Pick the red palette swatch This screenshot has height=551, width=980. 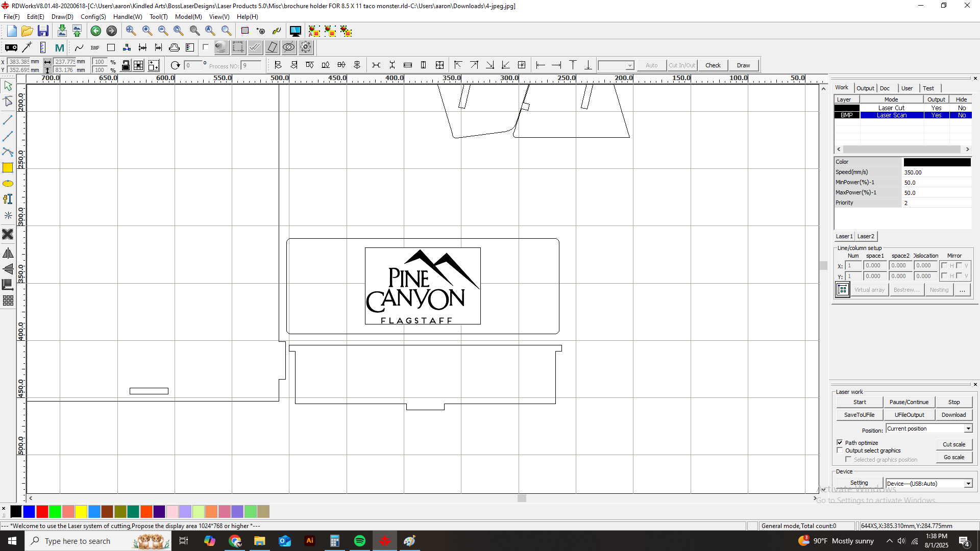[x=42, y=511]
